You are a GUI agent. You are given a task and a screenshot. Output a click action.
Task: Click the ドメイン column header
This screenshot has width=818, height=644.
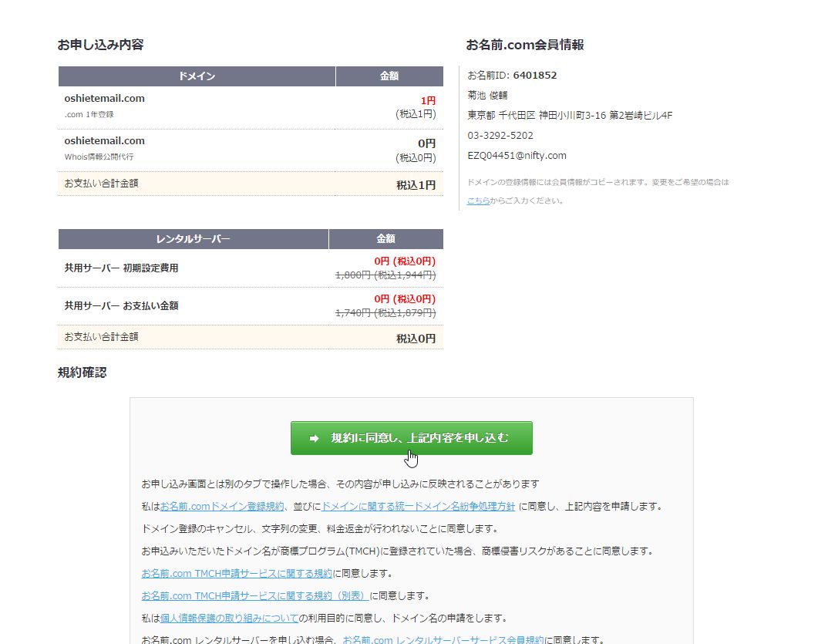(197, 76)
